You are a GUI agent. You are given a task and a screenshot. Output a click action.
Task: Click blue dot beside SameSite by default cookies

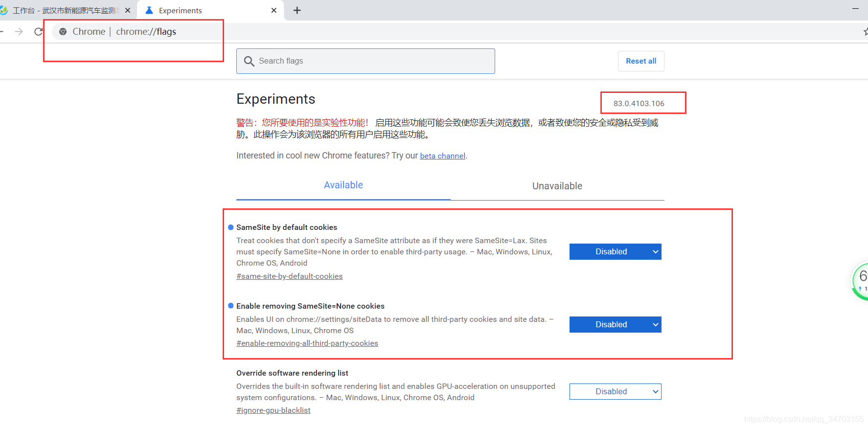[x=231, y=227]
